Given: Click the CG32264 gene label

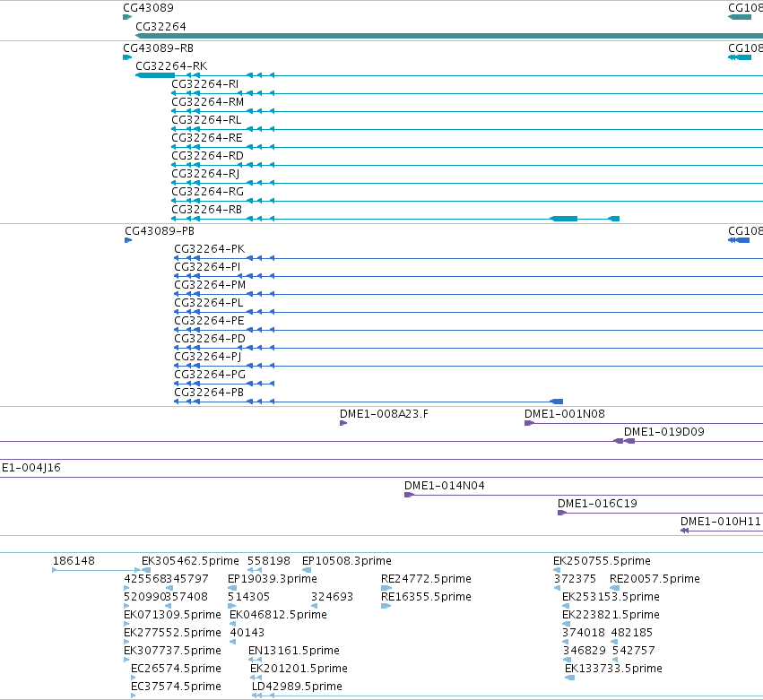Looking at the screenshot, I should (160, 26).
